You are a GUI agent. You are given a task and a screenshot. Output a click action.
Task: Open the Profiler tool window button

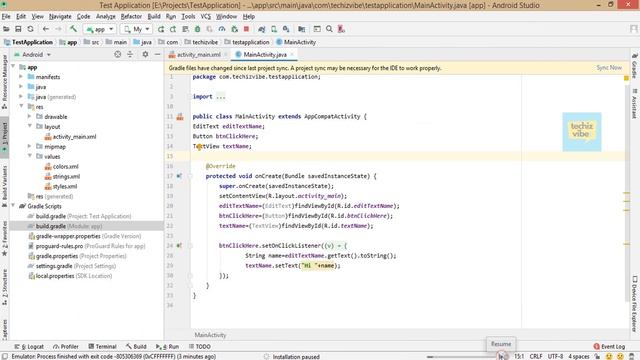[66, 347]
